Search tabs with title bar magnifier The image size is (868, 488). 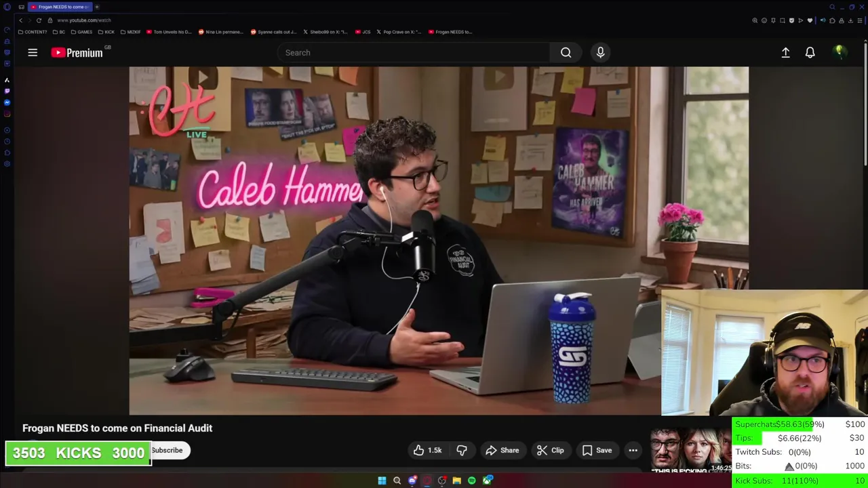coord(832,7)
